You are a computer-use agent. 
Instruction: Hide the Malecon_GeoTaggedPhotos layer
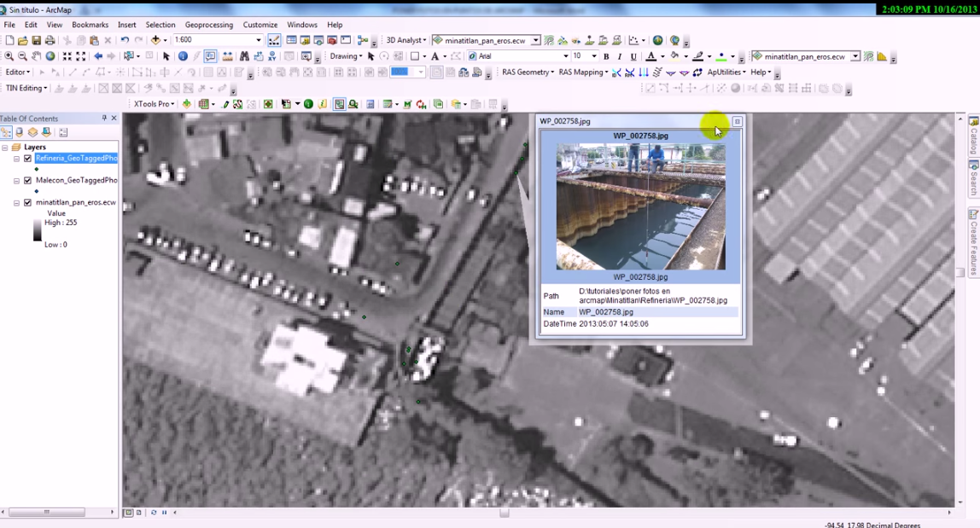click(x=28, y=181)
